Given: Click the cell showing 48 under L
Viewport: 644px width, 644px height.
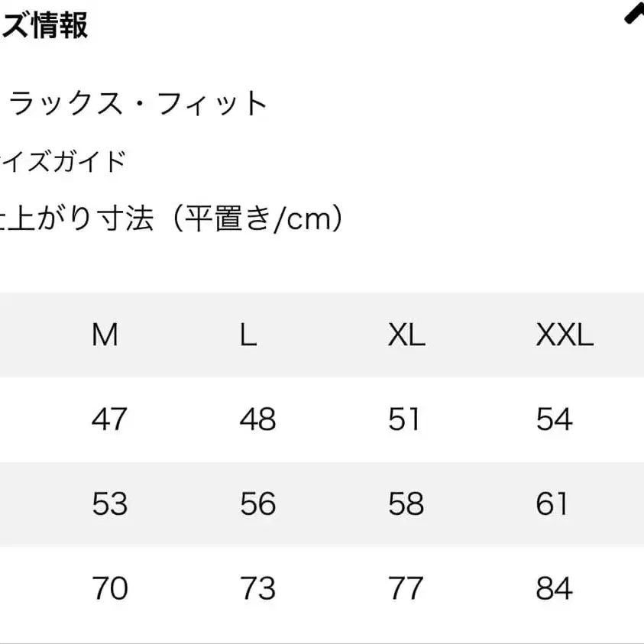Looking at the screenshot, I should tap(257, 419).
